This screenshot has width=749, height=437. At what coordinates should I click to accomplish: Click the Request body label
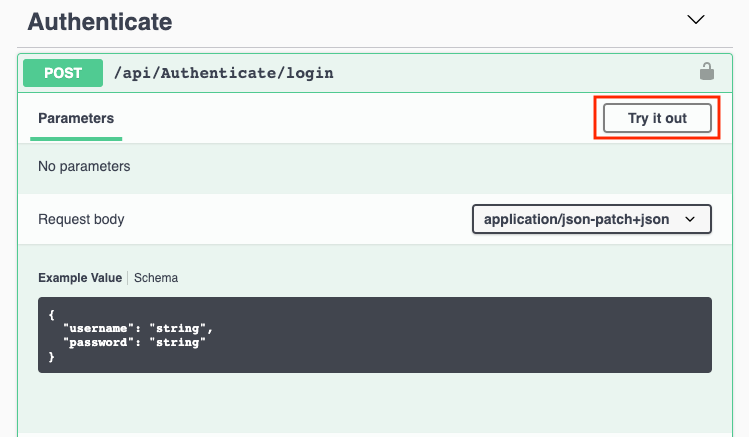81,219
